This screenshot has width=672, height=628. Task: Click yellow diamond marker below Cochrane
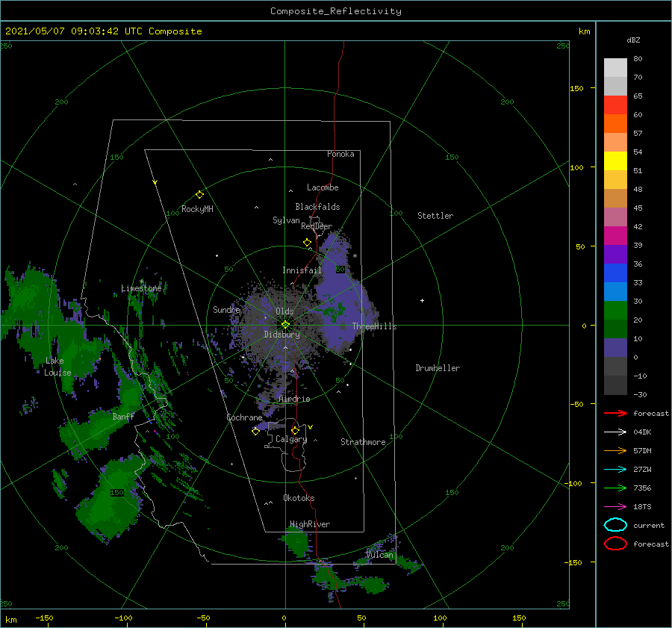click(255, 432)
